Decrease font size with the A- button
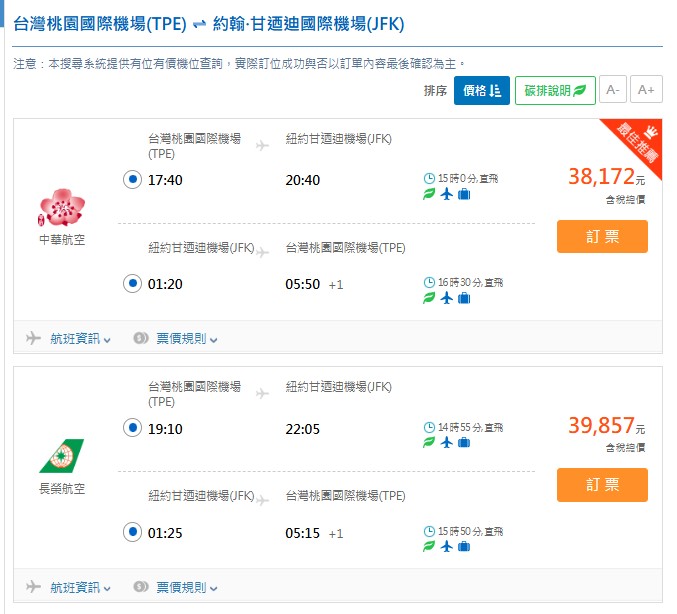This screenshot has width=677, height=614. coord(612,90)
